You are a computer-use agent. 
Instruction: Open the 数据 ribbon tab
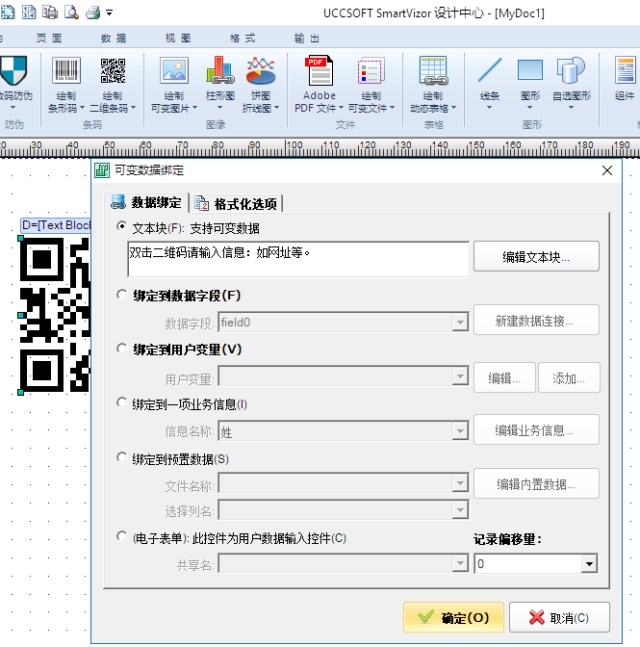coord(113,38)
